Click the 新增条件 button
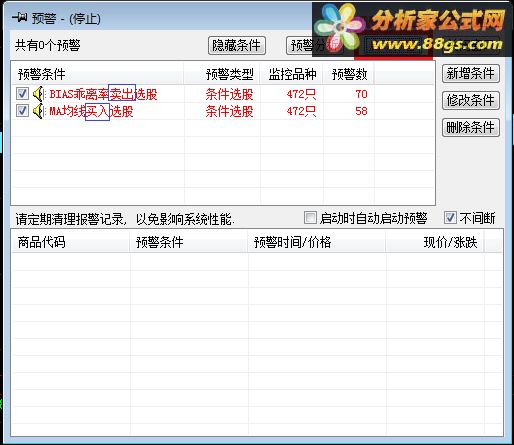The width and height of the screenshot is (514, 445). pyautogui.click(x=471, y=74)
